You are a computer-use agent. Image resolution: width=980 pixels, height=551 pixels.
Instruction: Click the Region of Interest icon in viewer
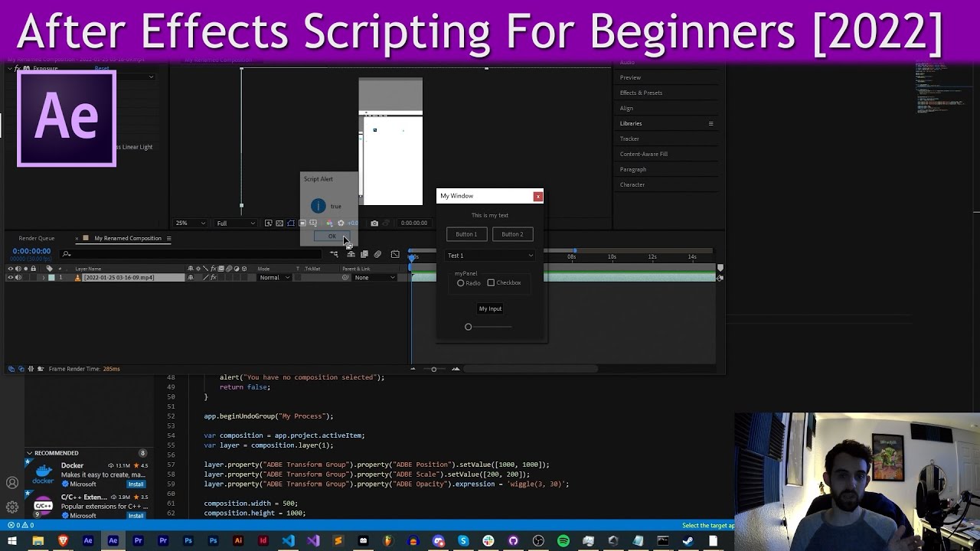[x=302, y=223]
